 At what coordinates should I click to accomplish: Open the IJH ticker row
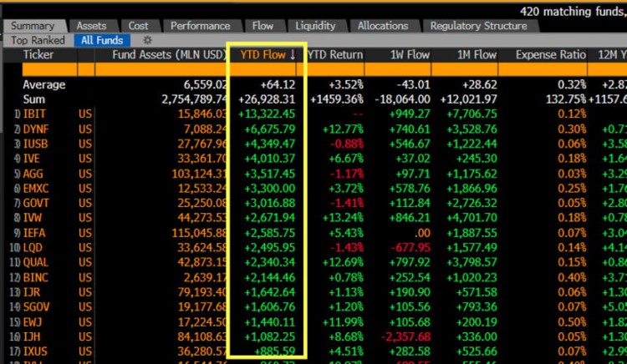31,336
